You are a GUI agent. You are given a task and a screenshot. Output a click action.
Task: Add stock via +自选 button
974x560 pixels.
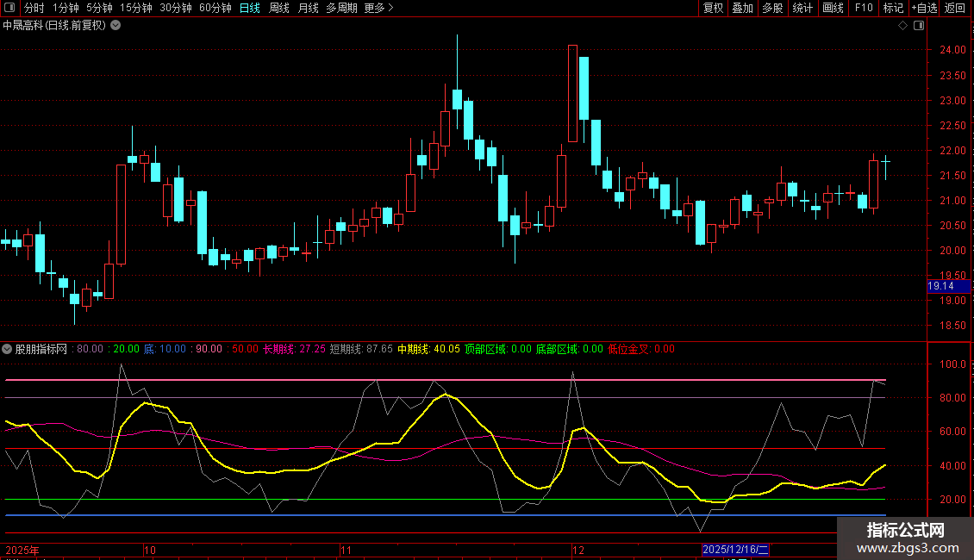[924, 8]
